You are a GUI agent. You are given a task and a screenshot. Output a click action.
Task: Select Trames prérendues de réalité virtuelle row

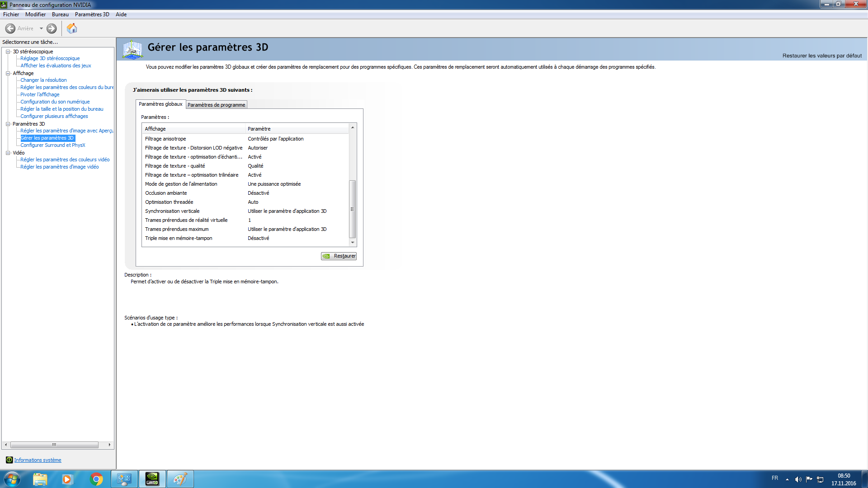click(x=246, y=220)
